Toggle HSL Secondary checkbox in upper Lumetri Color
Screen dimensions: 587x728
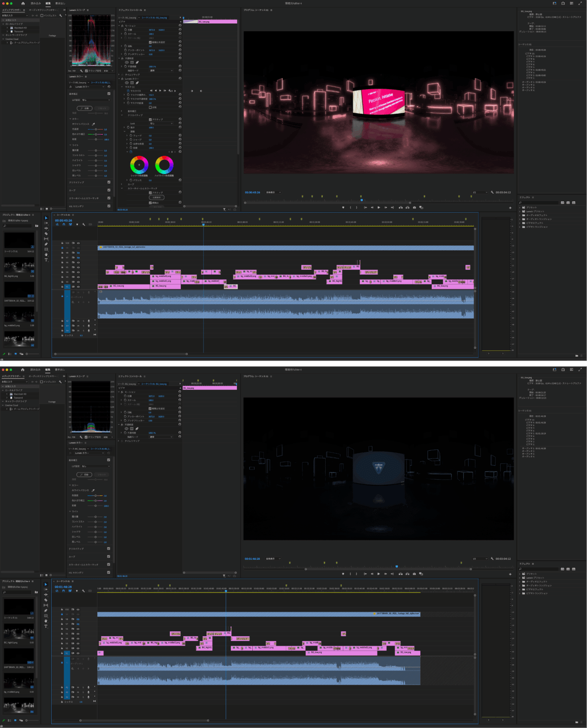click(109, 206)
